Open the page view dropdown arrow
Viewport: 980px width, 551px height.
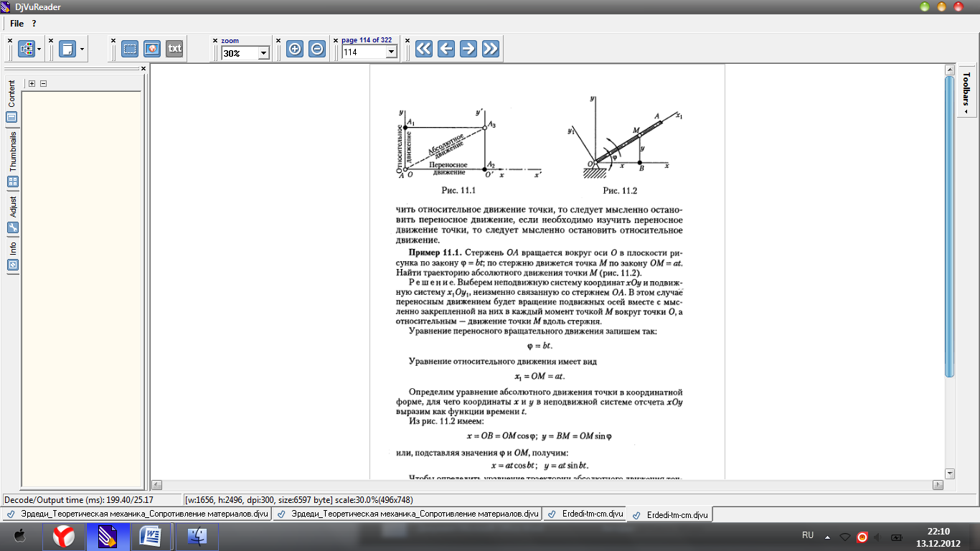click(83, 50)
